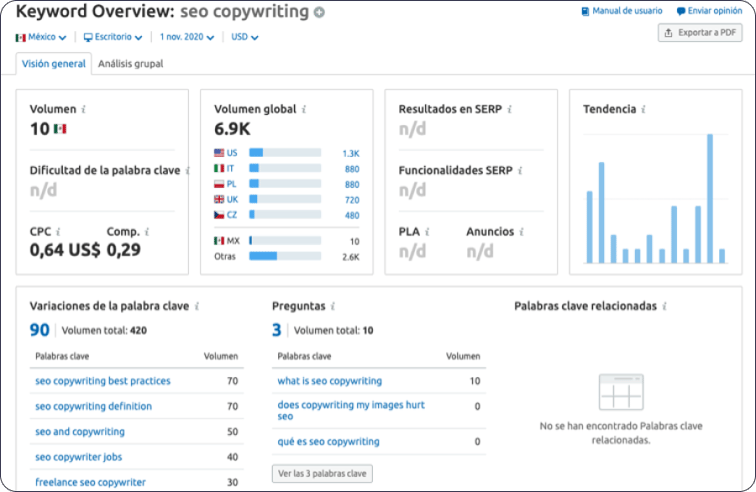Image resolution: width=756 pixels, height=492 pixels.
Task: Add keyword using plus icon beside title
Action: (x=319, y=13)
